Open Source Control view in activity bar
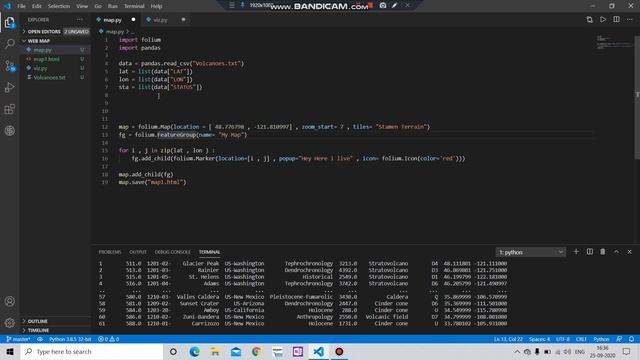 click(x=10, y=66)
